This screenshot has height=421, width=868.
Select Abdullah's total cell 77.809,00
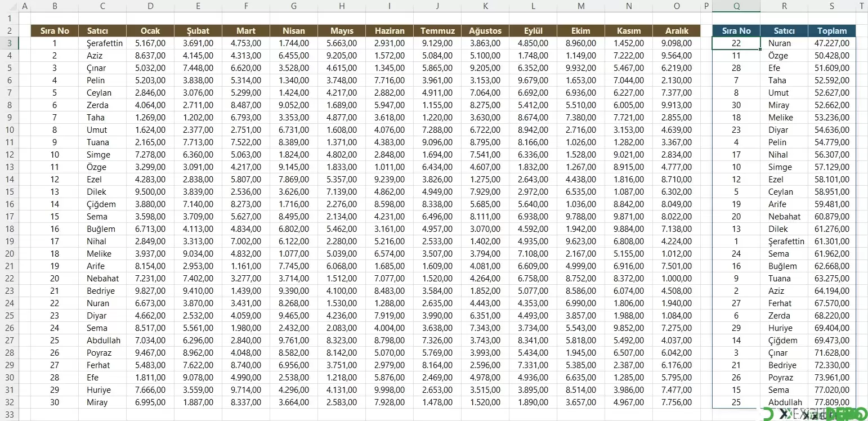click(x=832, y=402)
